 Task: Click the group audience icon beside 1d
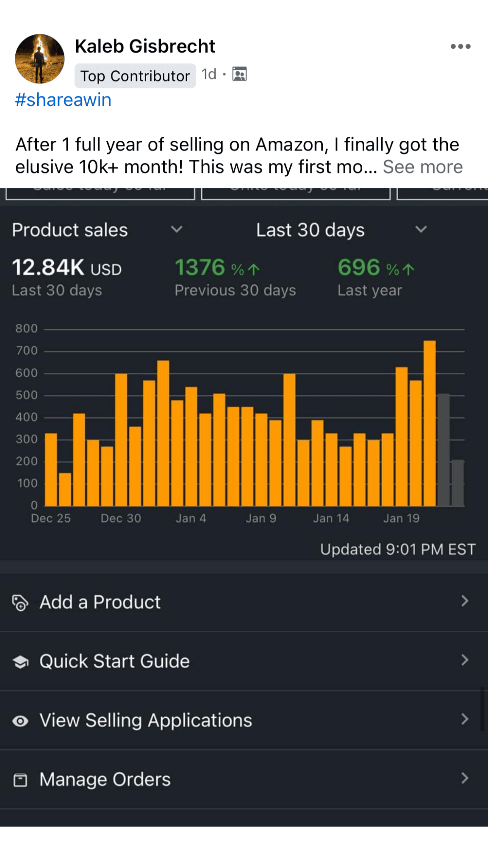click(x=239, y=74)
